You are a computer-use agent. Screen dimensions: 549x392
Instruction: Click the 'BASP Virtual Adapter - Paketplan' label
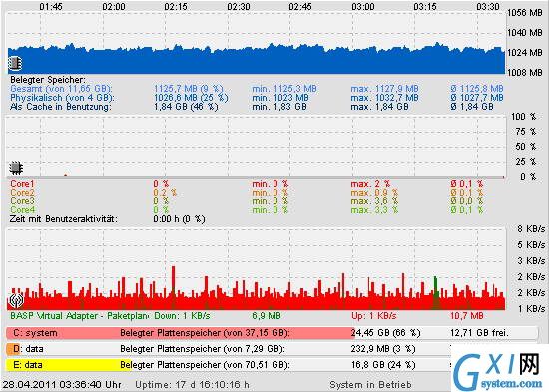click(x=80, y=316)
